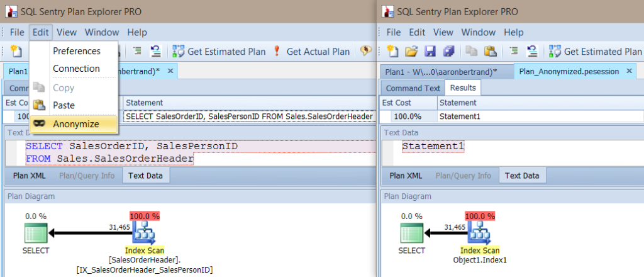Click Save All icon in right window

pos(448,51)
